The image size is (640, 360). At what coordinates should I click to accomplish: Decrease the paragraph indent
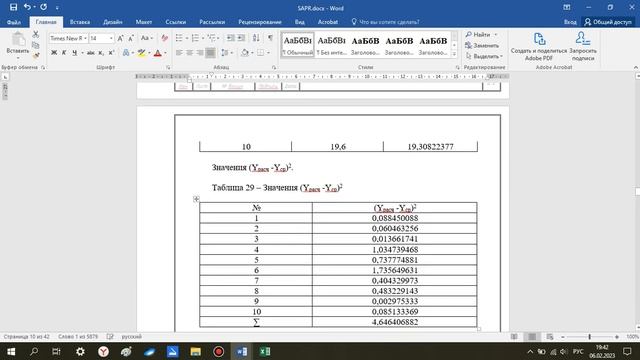(x=231, y=38)
